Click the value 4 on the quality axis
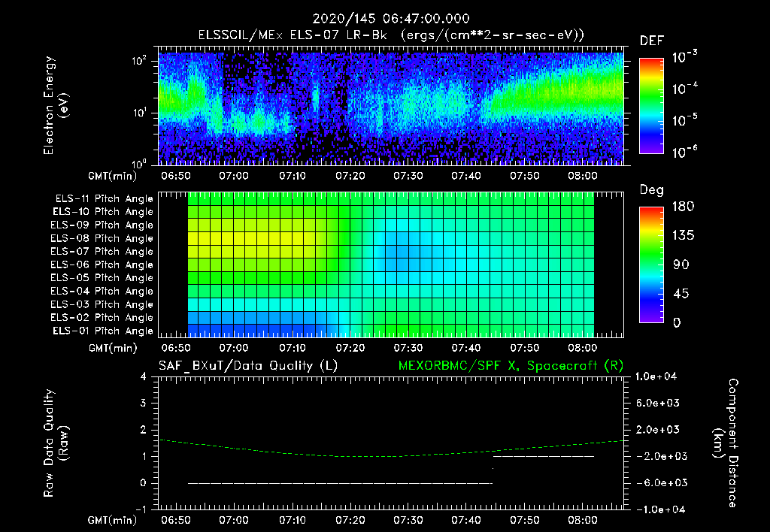Screen dimensions: 770x532 pos(144,376)
